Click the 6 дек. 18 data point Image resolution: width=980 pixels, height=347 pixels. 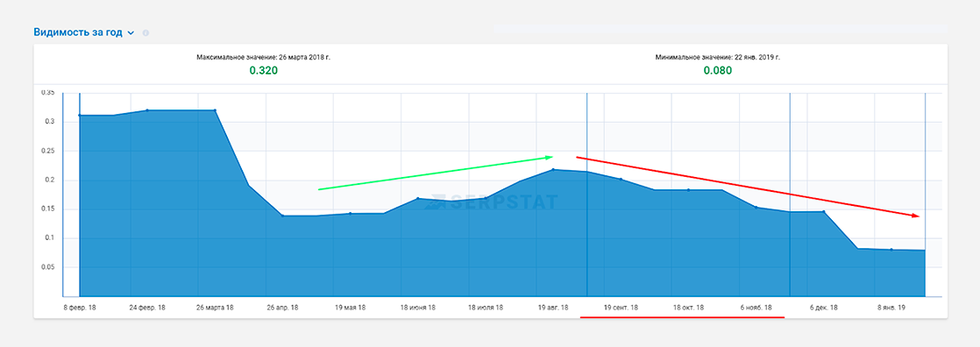coord(824,211)
